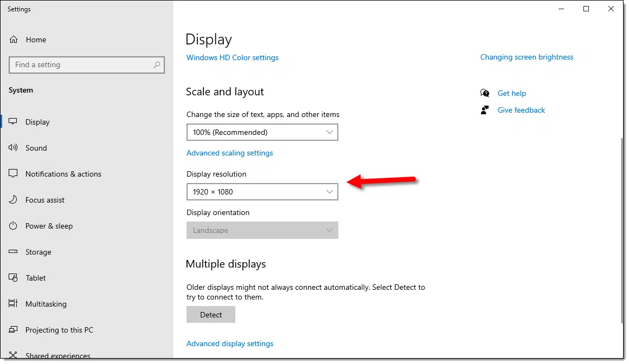Open the Display resolution dropdown

point(262,192)
